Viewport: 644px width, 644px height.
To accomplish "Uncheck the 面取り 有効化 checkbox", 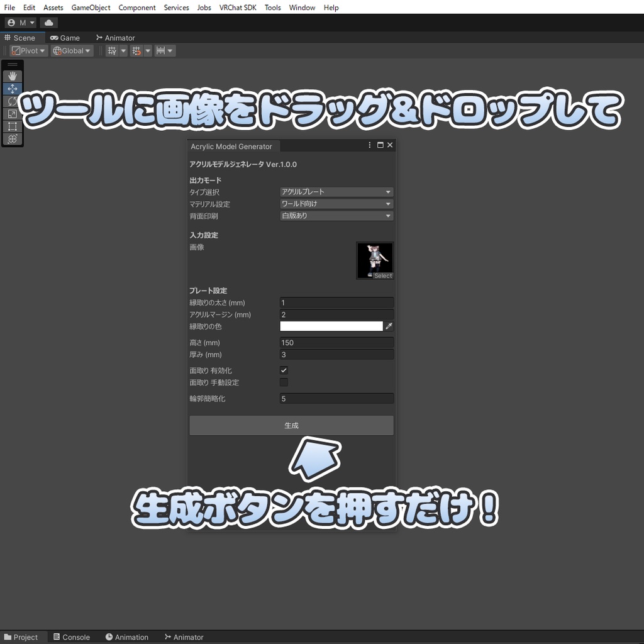I will tap(284, 370).
